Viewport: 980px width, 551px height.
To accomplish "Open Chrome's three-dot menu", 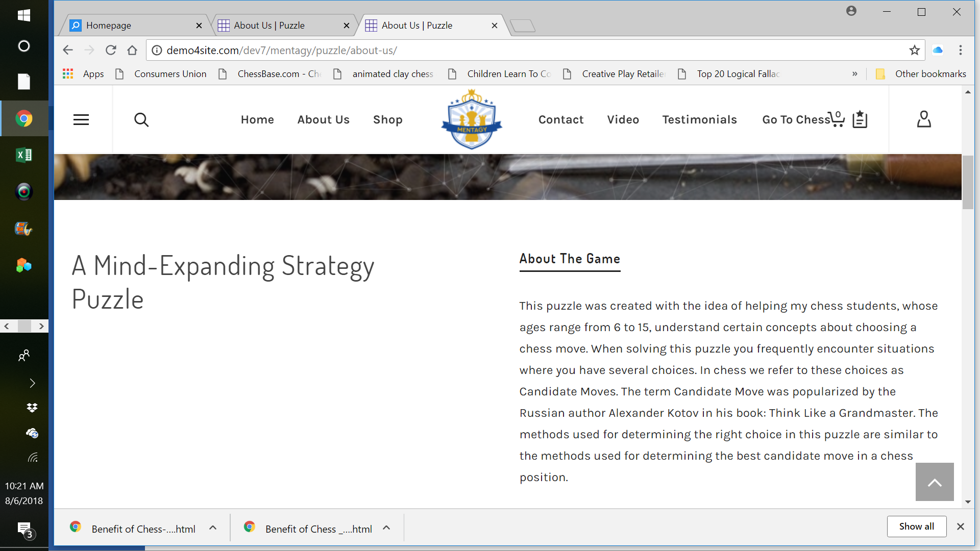I will (960, 50).
